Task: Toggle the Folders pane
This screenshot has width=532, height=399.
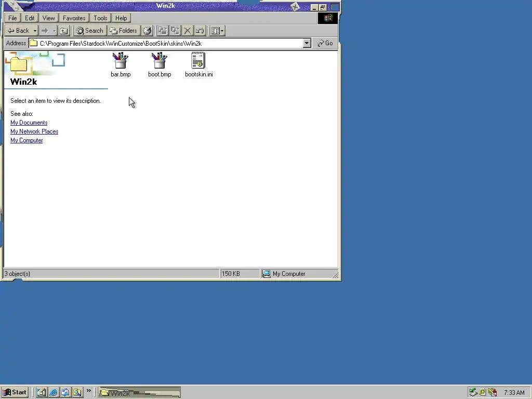Action: point(123,31)
